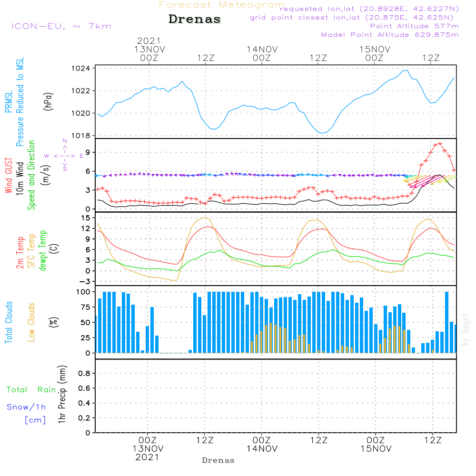Viewport: 476px width, 476px height.
Task: Click the Model Point Altitude text
Action: (x=390, y=35)
